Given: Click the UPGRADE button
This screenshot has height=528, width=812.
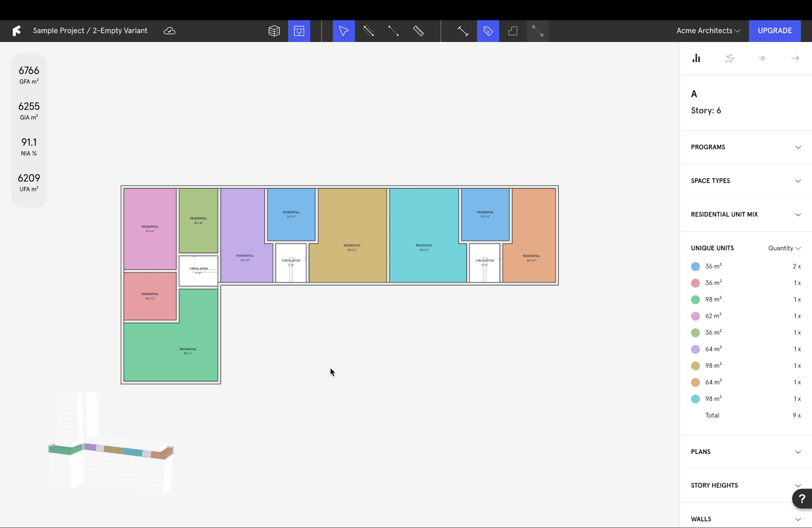Looking at the screenshot, I should (774, 31).
